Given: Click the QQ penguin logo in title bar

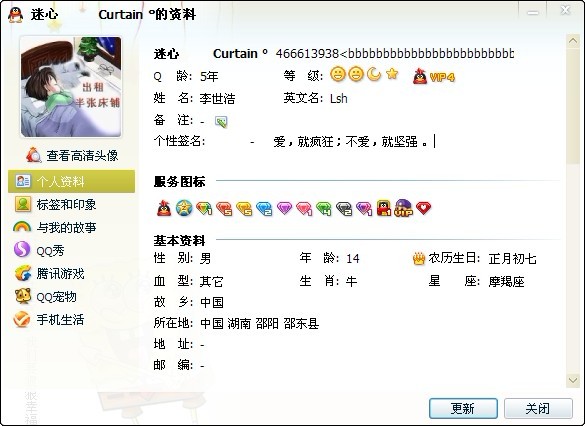Looking at the screenshot, I should point(15,15).
